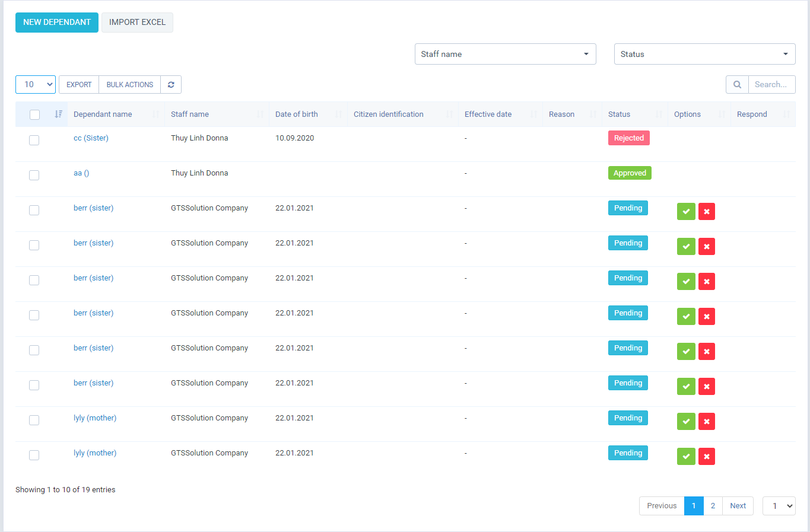This screenshot has height=532, width=810.
Task: Click the search magnifier icon
Action: coord(736,84)
